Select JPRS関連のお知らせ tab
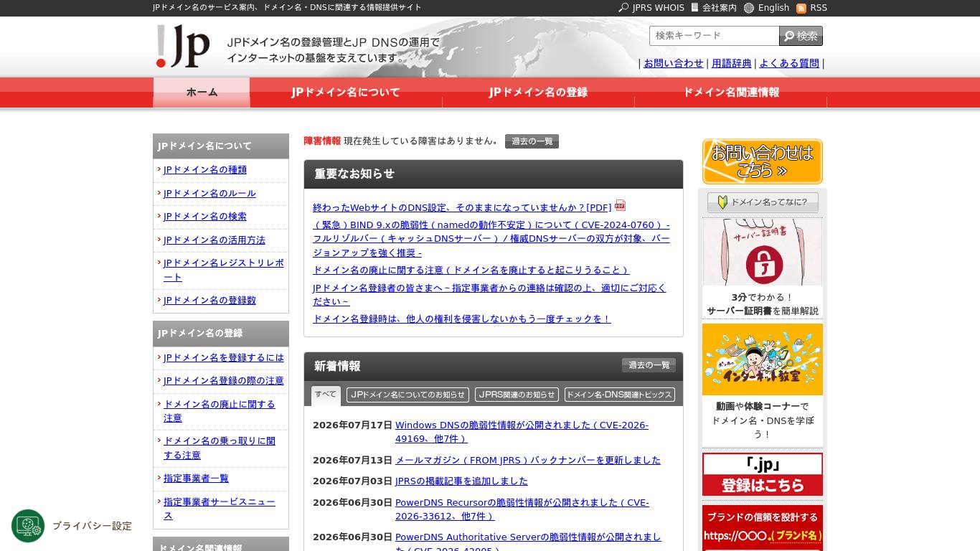Viewport: 980px width, 551px height. [517, 395]
